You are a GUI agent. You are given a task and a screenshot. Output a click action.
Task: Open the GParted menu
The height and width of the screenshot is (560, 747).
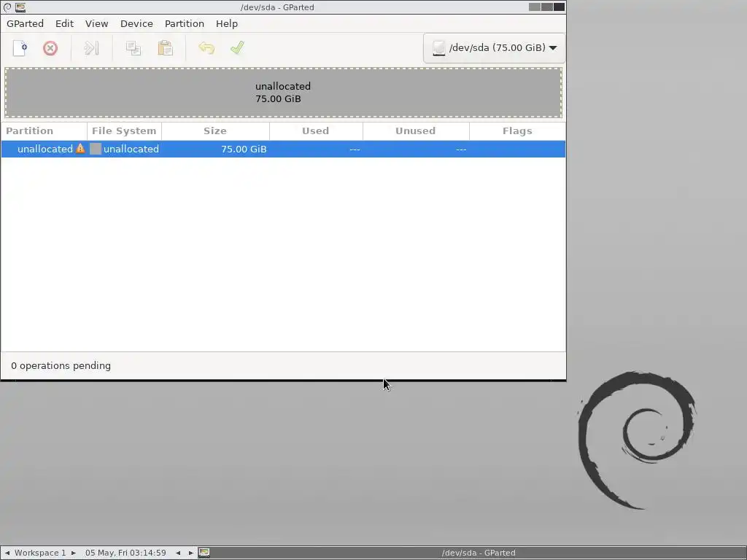pyautogui.click(x=26, y=23)
